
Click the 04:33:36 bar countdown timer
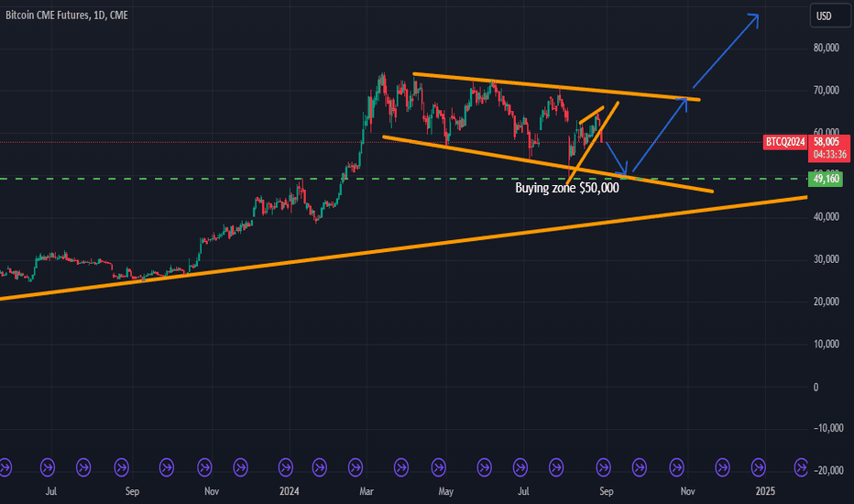tap(830, 155)
